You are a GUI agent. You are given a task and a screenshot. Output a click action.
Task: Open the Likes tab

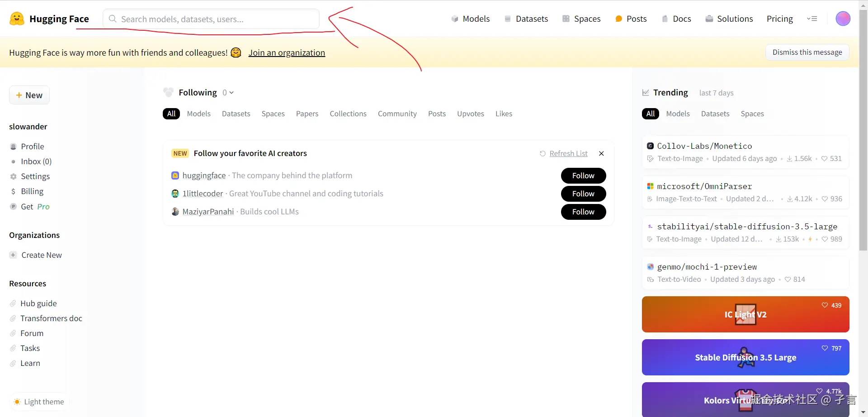point(504,114)
